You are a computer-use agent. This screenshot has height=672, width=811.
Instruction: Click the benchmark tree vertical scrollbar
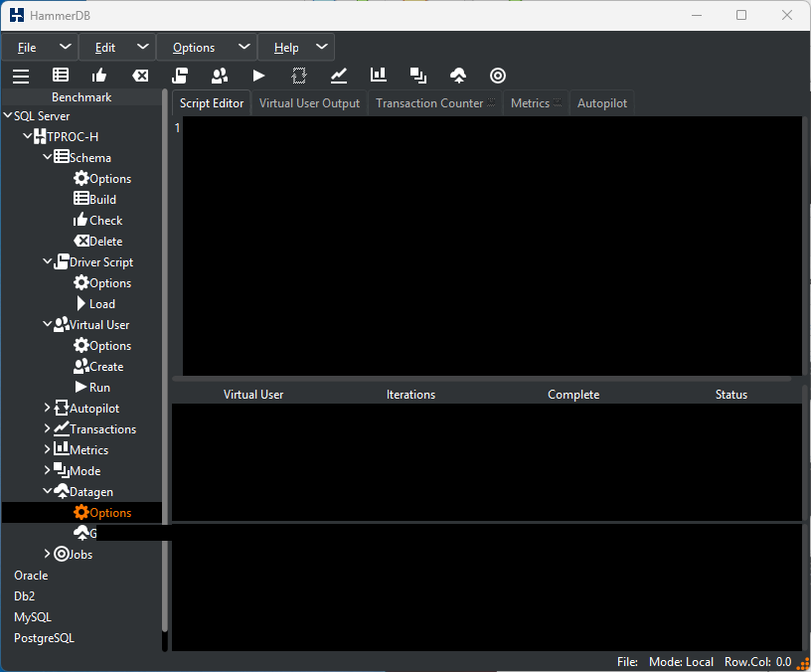[165, 362]
